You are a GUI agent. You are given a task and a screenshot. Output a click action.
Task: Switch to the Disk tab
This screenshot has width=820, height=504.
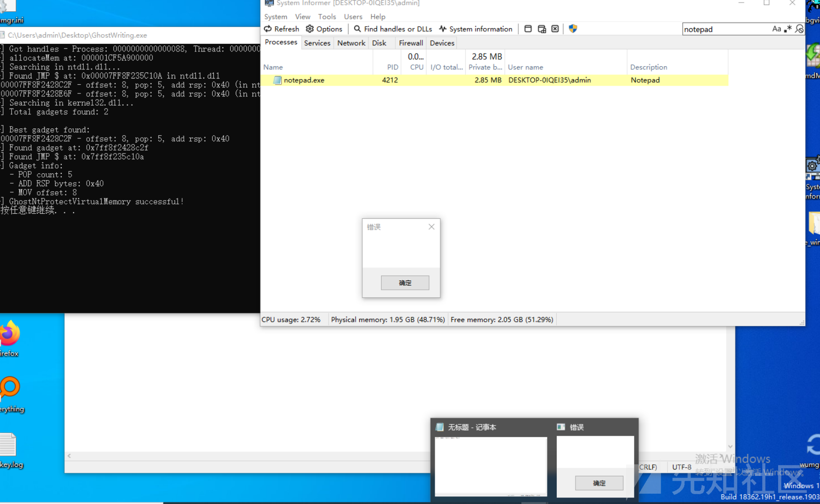point(379,43)
